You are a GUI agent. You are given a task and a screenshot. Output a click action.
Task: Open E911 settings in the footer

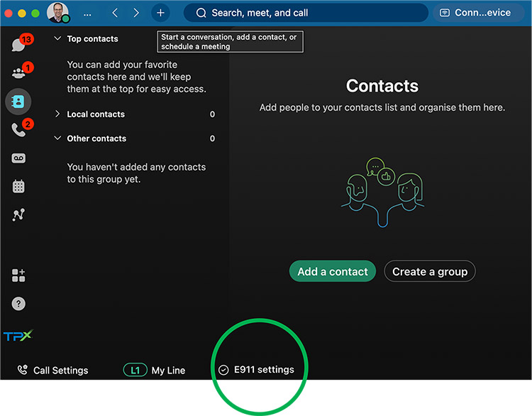pyautogui.click(x=256, y=369)
